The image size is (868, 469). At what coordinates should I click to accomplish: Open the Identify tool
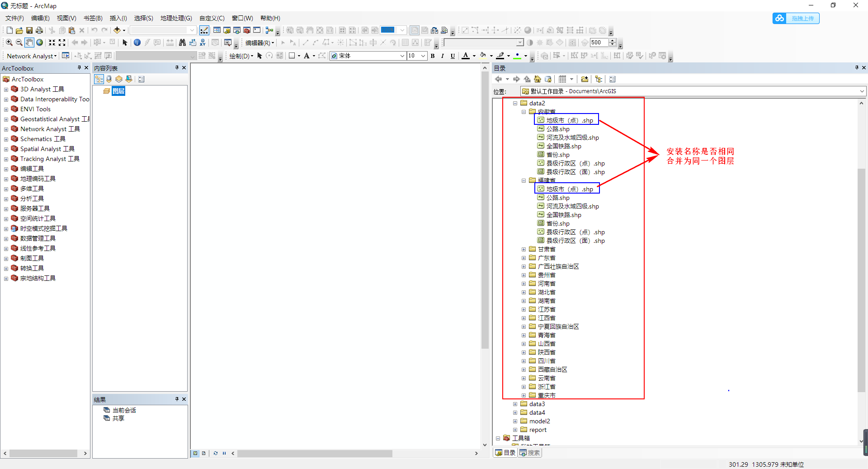[137, 43]
